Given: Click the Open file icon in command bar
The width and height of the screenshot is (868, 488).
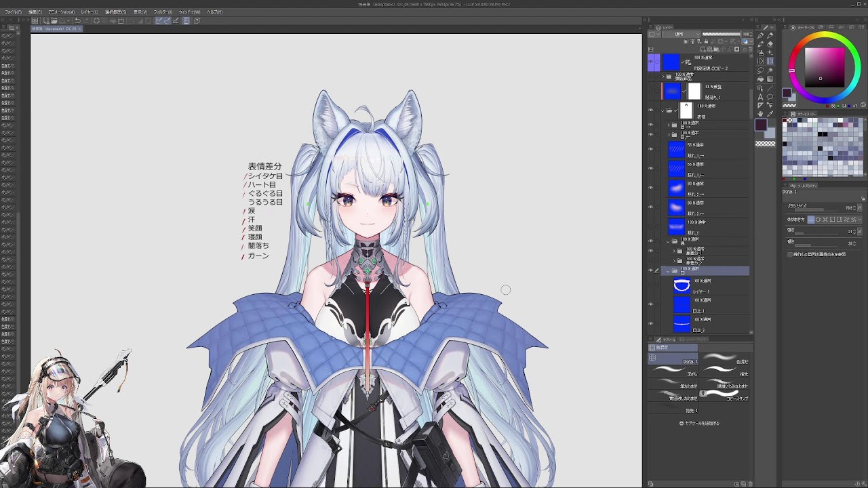Looking at the screenshot, I should (54, 20).
